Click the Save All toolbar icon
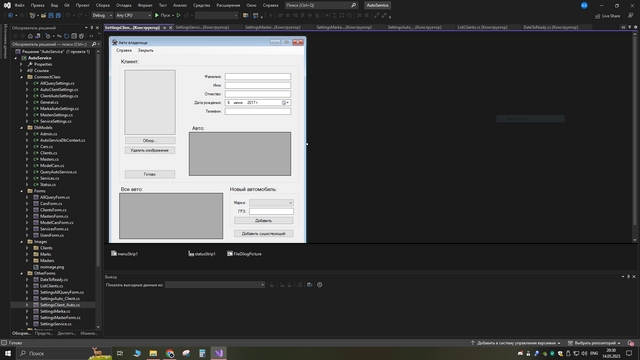 58,16
